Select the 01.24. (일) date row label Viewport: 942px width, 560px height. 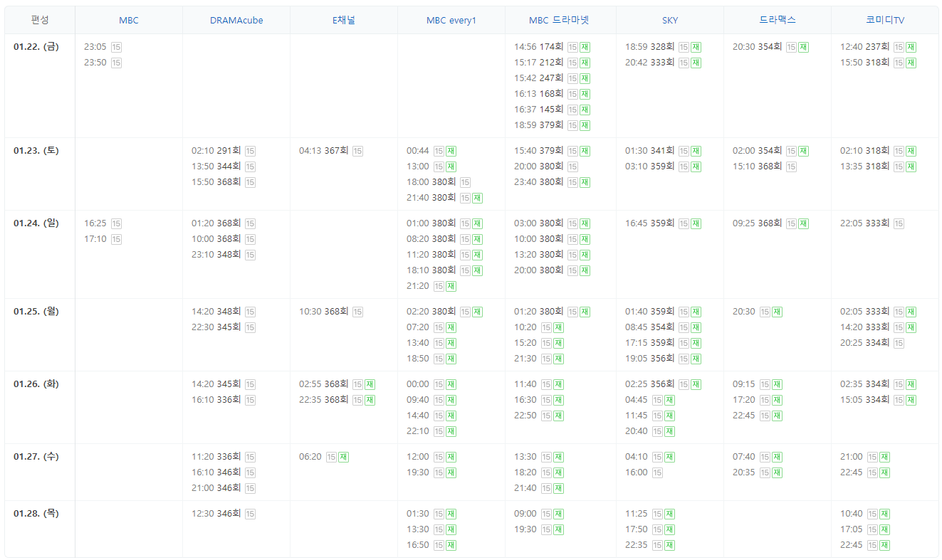[x=36, y=223]
